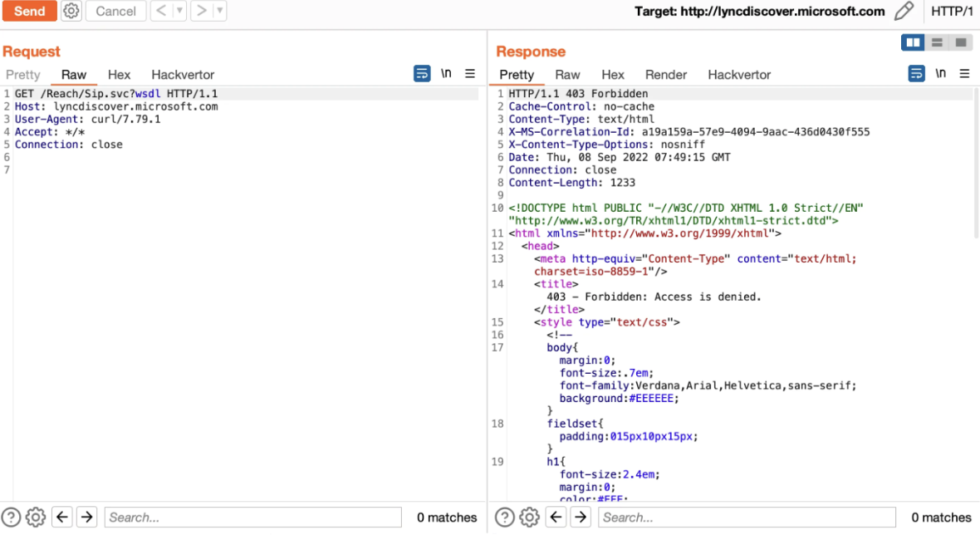
Task: Click the send options gear icon
Action: click(71, 12)
